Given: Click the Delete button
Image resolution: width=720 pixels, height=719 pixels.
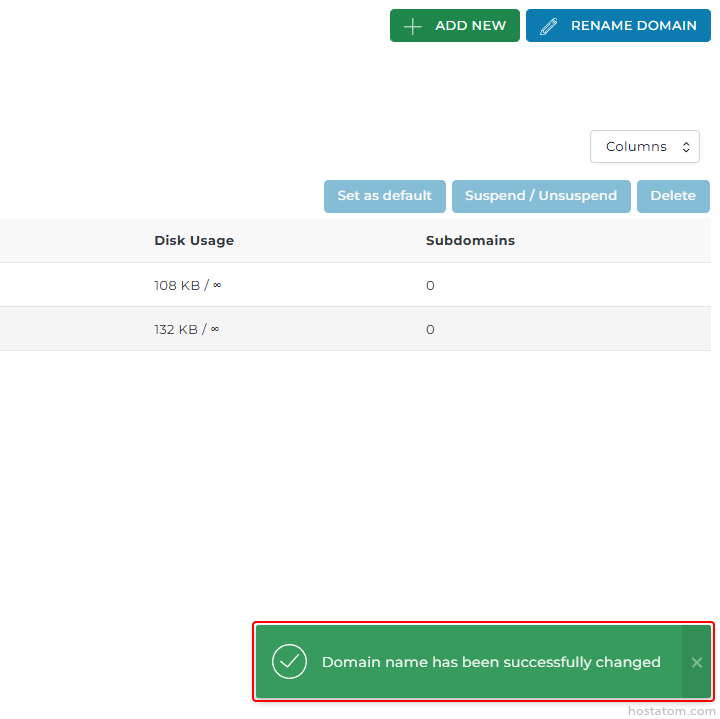Looking at the screenshot, I should coord(673,196).
